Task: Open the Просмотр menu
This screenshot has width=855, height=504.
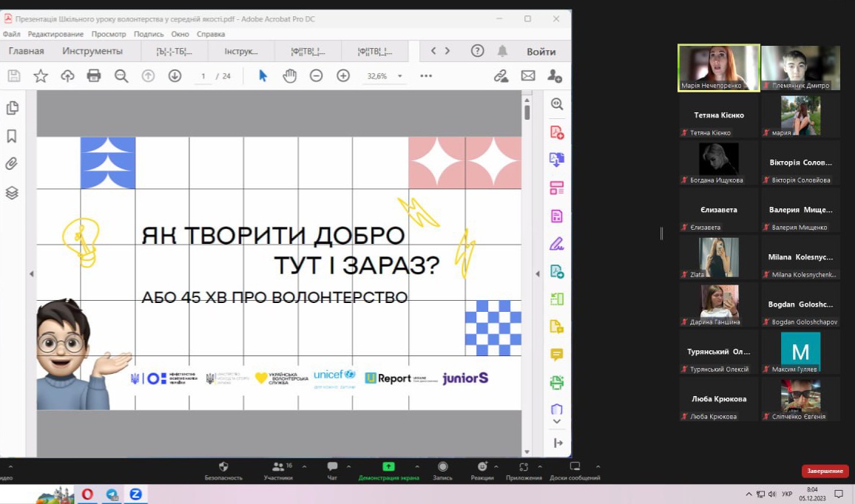Action: click(109, 34)
